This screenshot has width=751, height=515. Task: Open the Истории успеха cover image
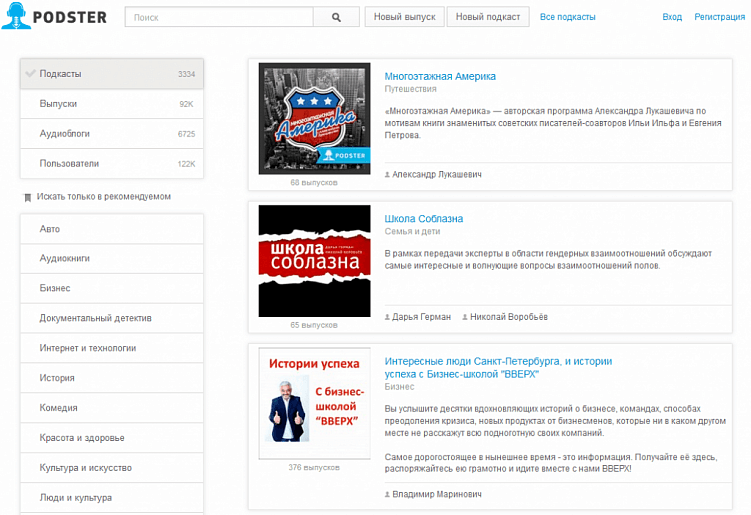315,403
